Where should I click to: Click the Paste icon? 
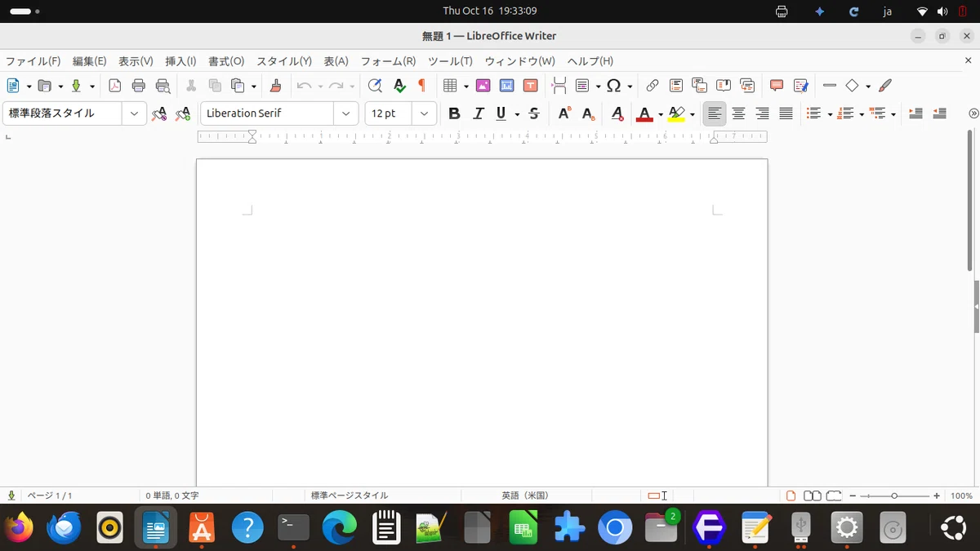(238, 86)
